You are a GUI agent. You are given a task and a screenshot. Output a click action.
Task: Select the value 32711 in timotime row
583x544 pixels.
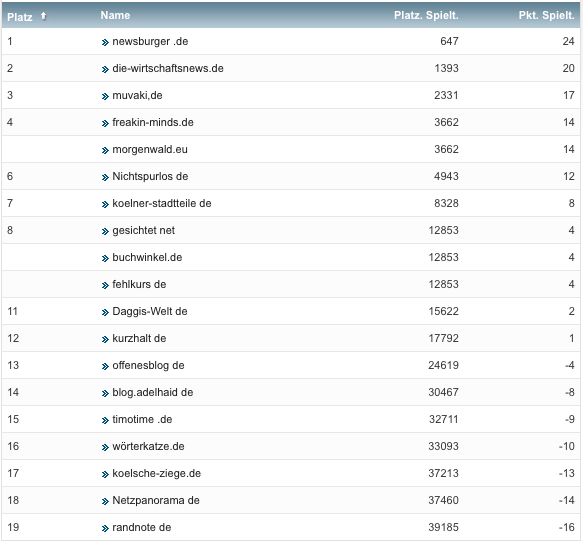pos(443,419)
